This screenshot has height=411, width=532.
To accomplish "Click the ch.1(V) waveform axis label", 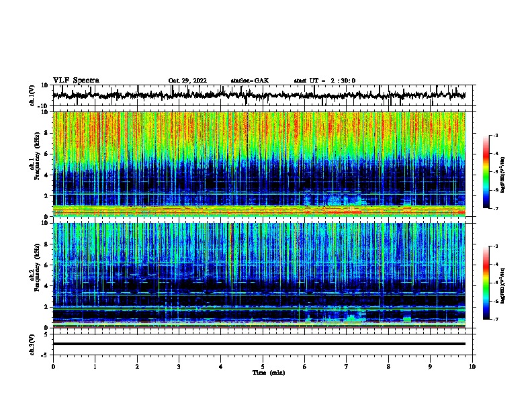I will click(32, 95).
